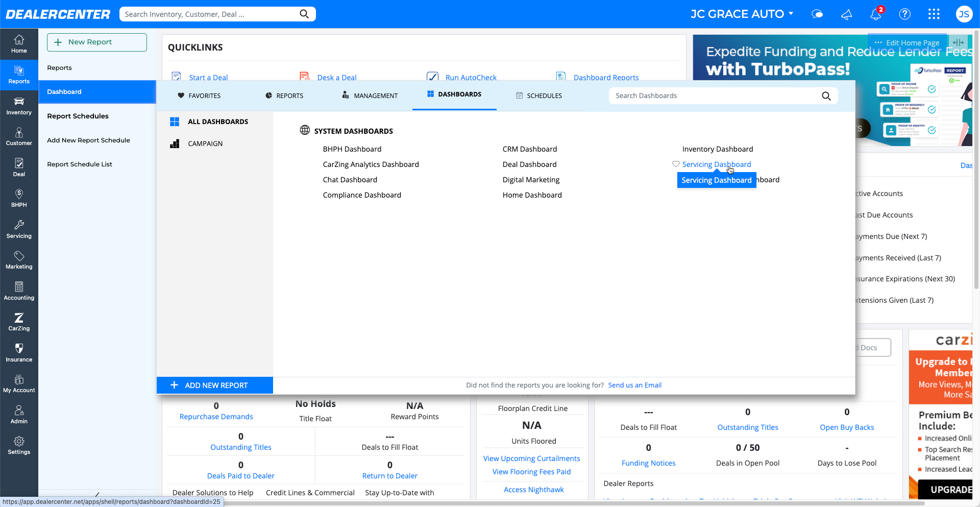The height and width of the screenshot is (507, 980).
Task: Click ADD NEW REPORT button
Action: click(x=215, y=385)
